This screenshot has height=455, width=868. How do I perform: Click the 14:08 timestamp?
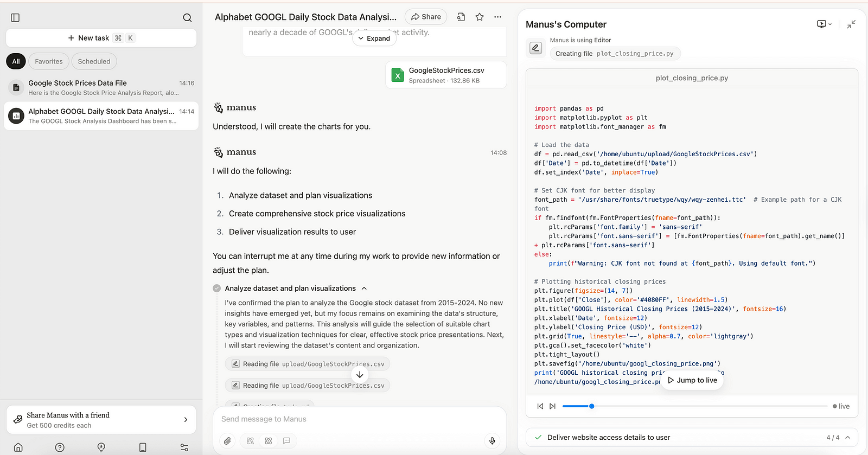click(499, 153)
